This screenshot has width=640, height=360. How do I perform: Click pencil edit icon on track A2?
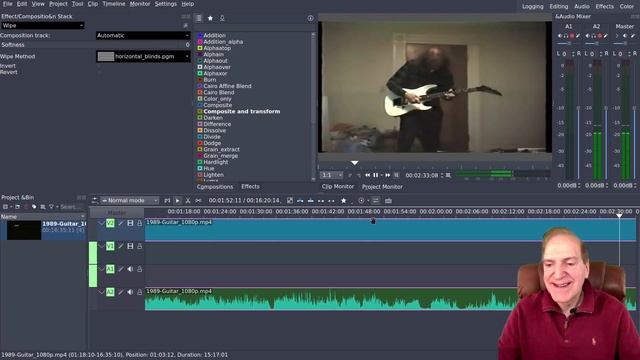(x=121, y=292)
